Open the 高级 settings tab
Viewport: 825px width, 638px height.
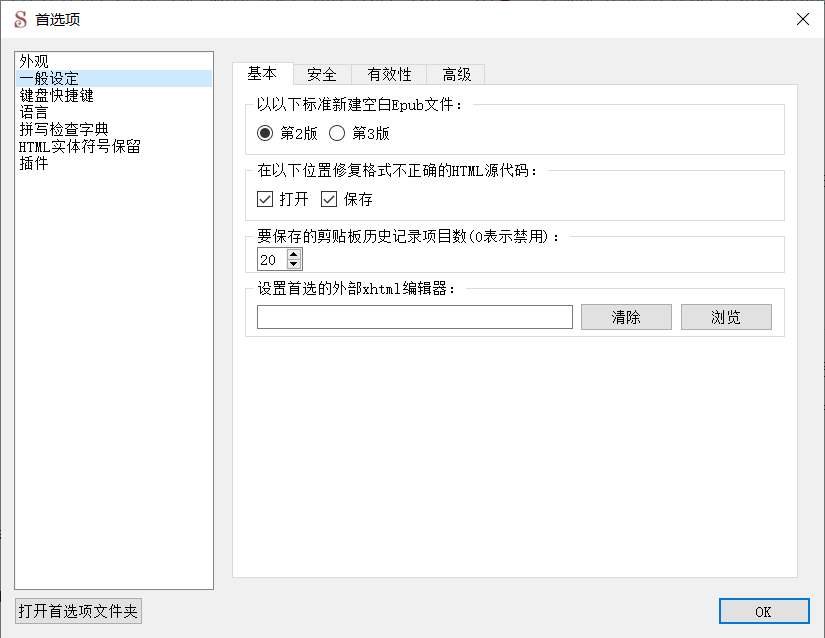point(457,74)
